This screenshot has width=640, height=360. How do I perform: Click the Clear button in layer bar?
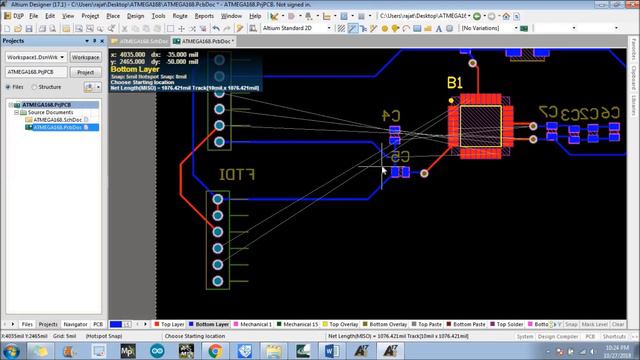pos(618,324)
